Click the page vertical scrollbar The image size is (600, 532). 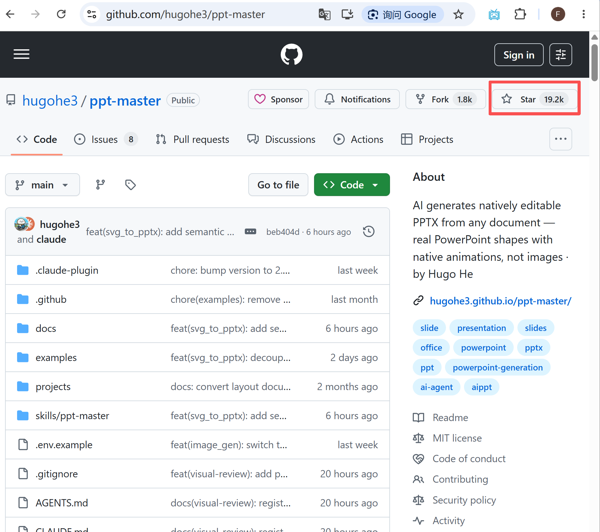click(594, 61)
